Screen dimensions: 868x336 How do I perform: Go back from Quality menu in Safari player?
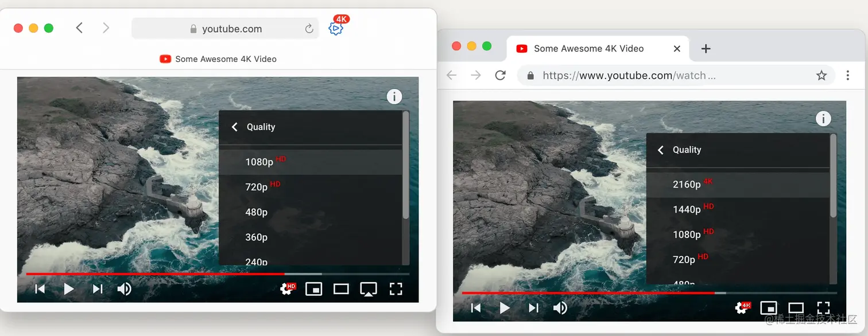click(234, 127)
